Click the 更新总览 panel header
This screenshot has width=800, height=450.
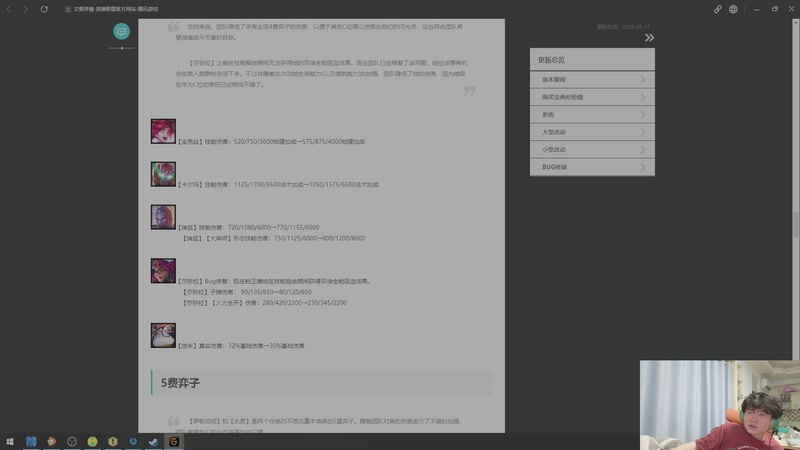point(592,60)
